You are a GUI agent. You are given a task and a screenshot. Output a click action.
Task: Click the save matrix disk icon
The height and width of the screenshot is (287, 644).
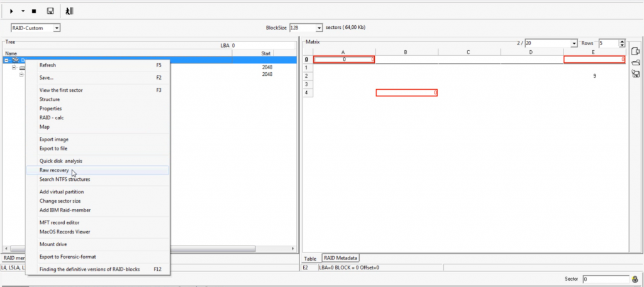635,74
